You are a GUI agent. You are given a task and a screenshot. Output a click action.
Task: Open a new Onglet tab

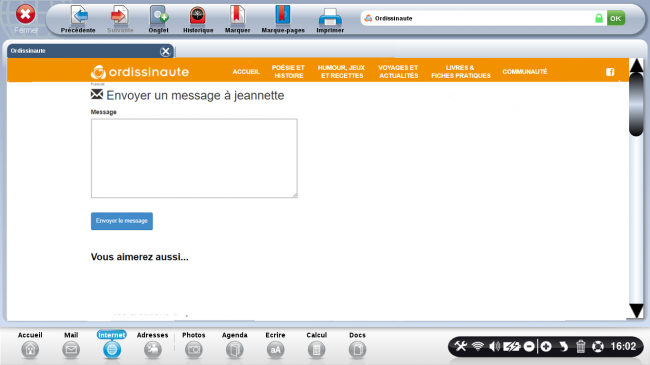158,19
